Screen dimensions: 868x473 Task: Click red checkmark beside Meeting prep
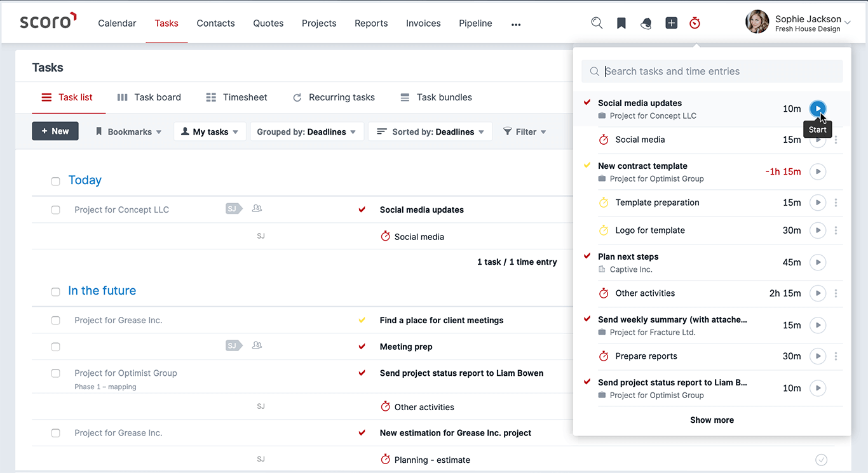point(362,347)
